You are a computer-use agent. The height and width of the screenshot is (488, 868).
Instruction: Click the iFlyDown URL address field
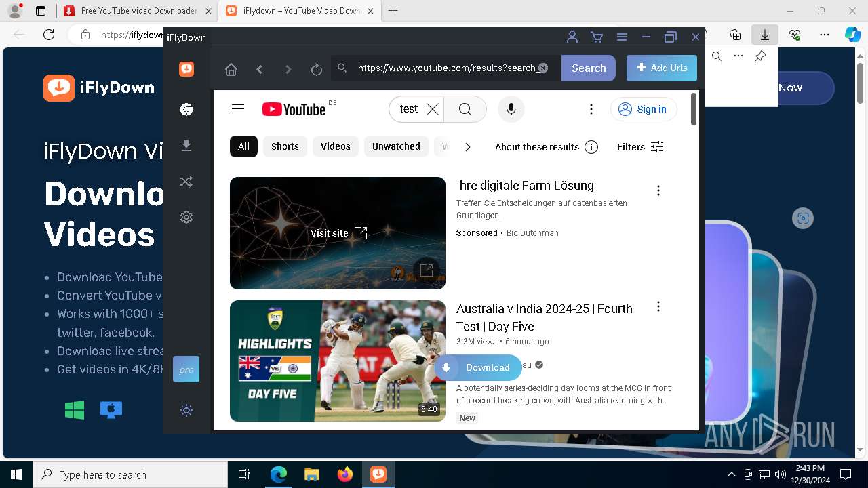[446, 68]
